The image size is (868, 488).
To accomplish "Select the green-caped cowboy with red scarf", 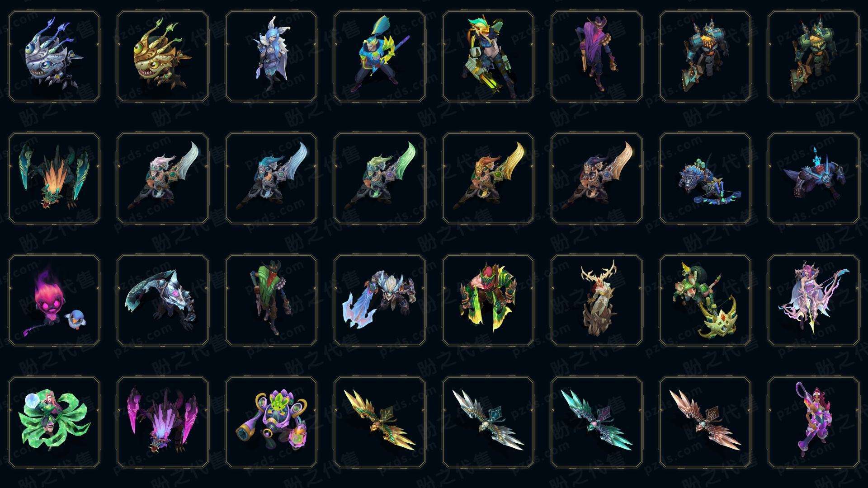I will [271, 300].
